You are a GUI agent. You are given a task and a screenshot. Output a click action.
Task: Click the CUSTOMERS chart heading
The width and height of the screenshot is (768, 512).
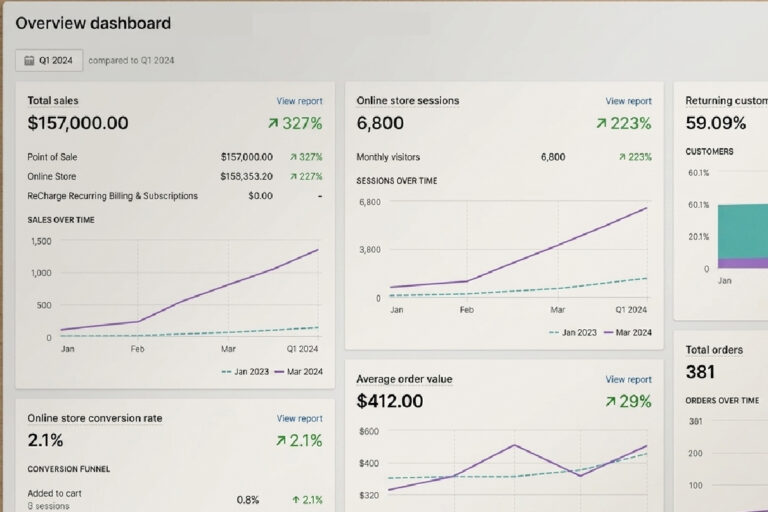click(x=709, y=151)
